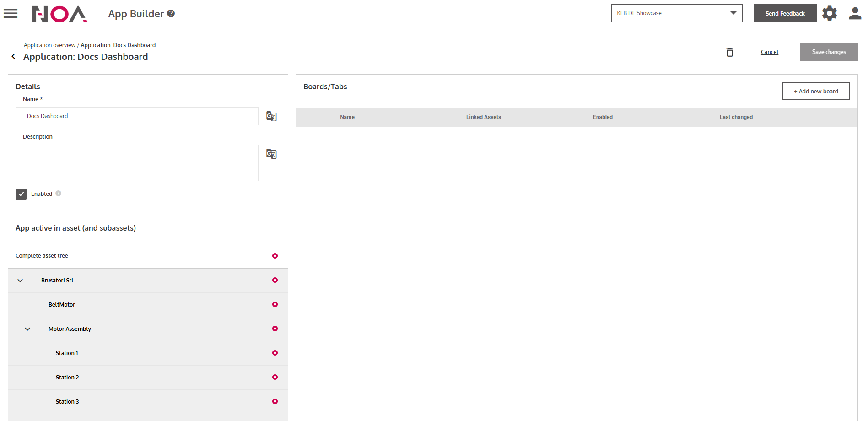The width and height of the screenshot is (868, 421).
Task: Select the BeltMotor asset radio button
Action: [275, 304]
